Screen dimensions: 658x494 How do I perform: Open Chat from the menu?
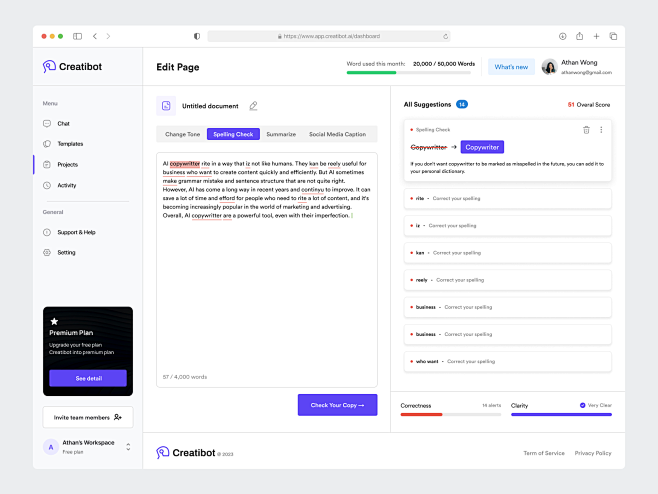[63, 123]
